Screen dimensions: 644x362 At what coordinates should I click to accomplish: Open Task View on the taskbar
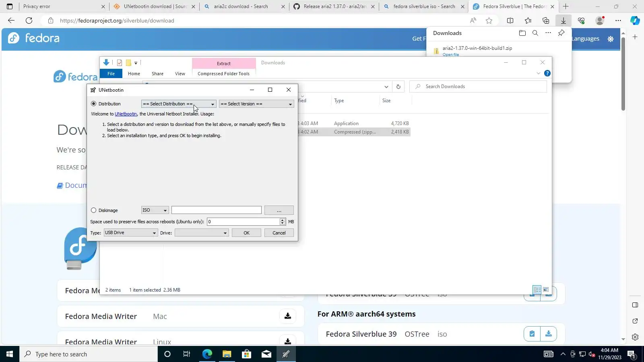[187, 354]
